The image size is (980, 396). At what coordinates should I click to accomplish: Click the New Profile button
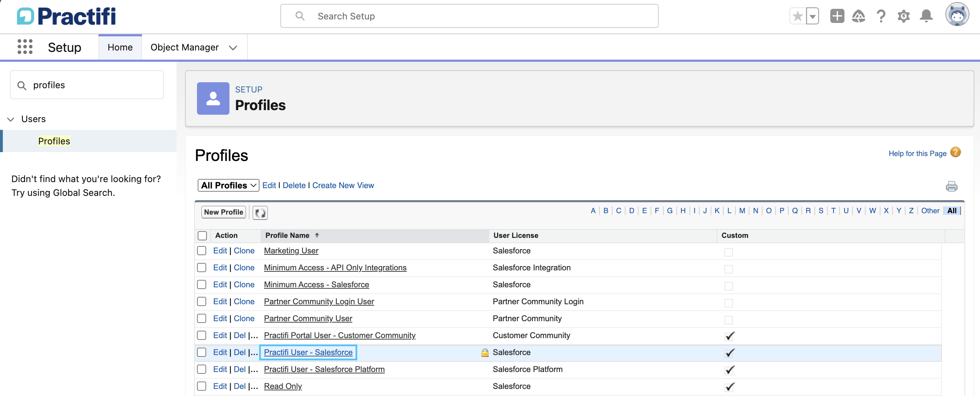click(x=223, y=212)
